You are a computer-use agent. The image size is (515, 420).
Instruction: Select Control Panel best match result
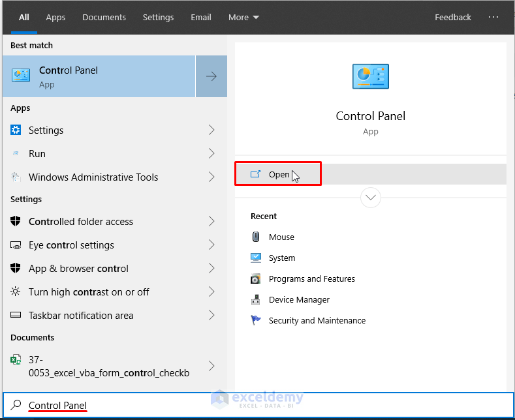[x=99, y=76]
